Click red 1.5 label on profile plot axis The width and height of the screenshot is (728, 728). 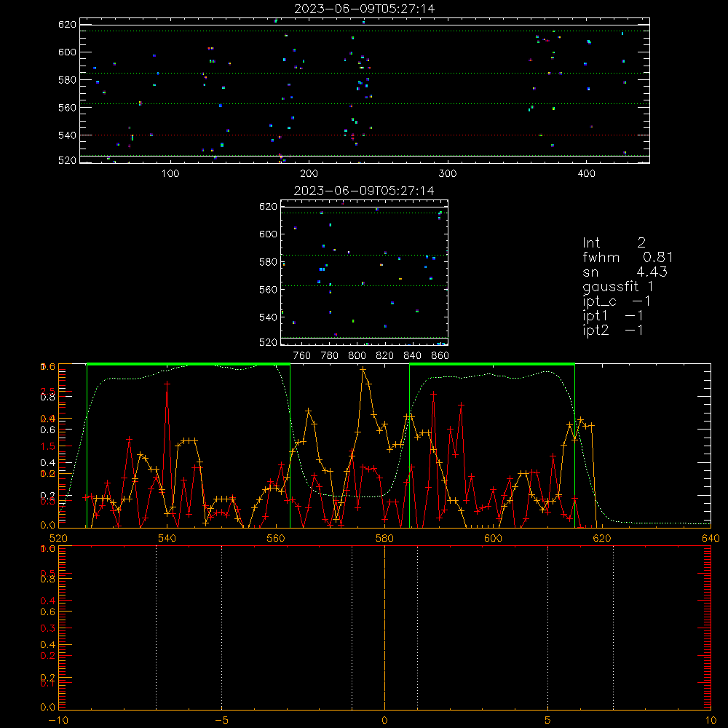(48, 446)
